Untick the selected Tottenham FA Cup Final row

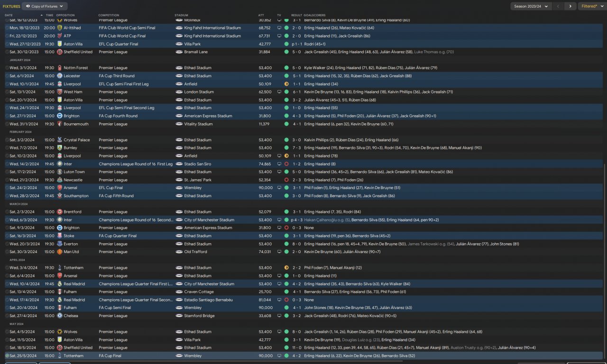[7, 355]
